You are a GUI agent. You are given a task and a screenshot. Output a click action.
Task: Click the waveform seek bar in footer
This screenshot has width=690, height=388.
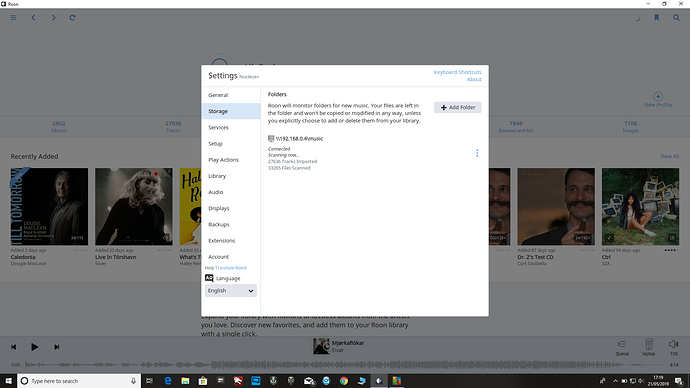click(x=344, y=365)
